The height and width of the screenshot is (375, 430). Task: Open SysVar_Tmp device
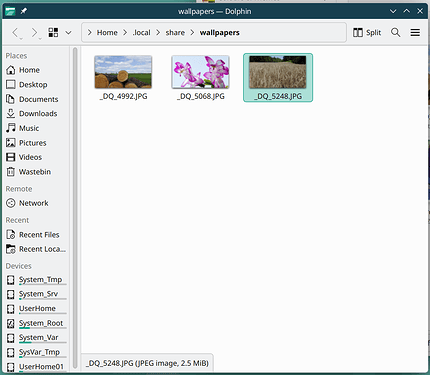click(37, 352)
